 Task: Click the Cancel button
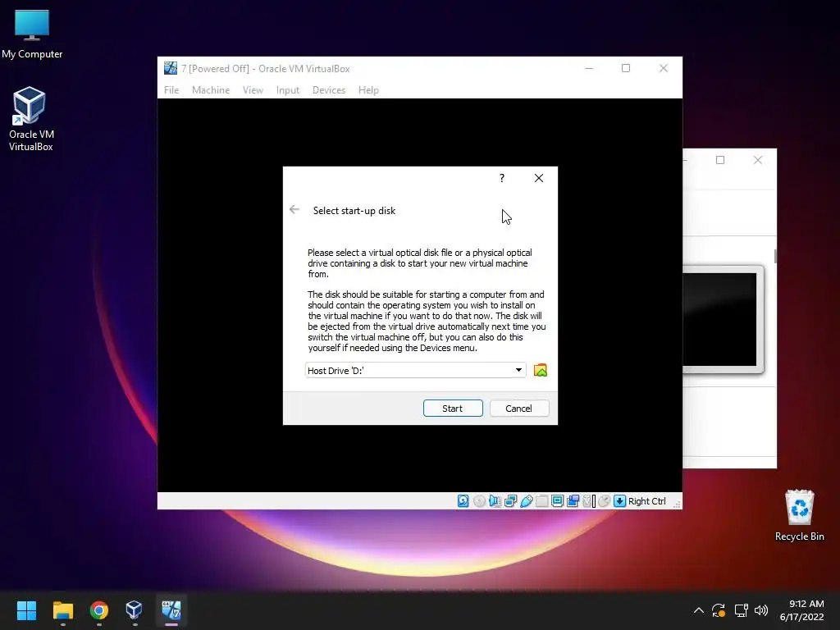pos(519,409)
